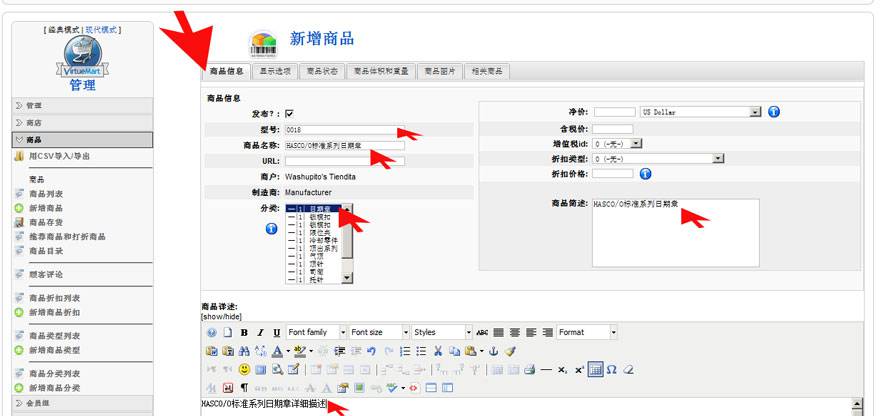This screenshot has height=416, width=880.
Task: Click the cut scissors icon
Action: click(438, 351)
